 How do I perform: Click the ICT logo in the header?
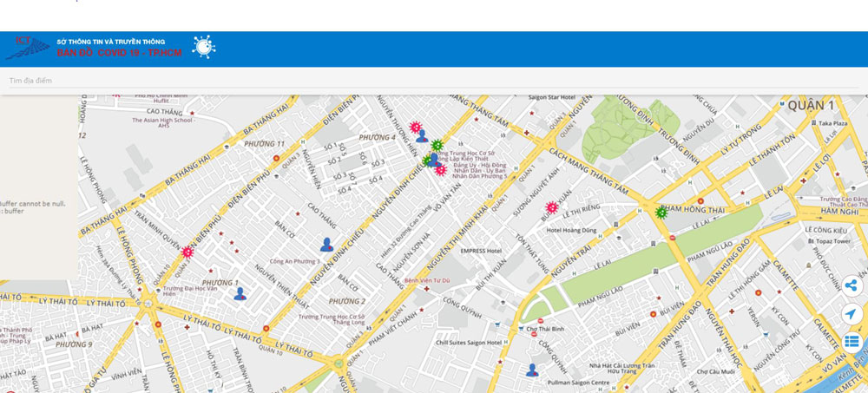27,48
